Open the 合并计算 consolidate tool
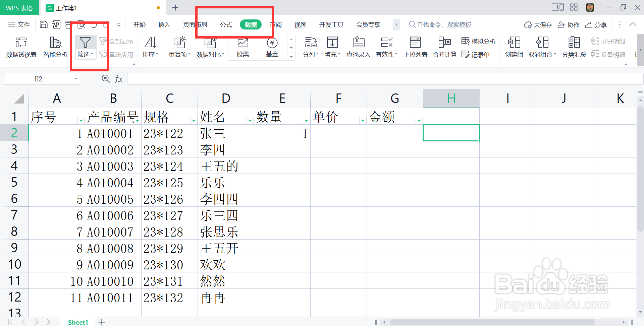Screen dimensions: 644x326 pyautogui.click(x=444, y=47)
